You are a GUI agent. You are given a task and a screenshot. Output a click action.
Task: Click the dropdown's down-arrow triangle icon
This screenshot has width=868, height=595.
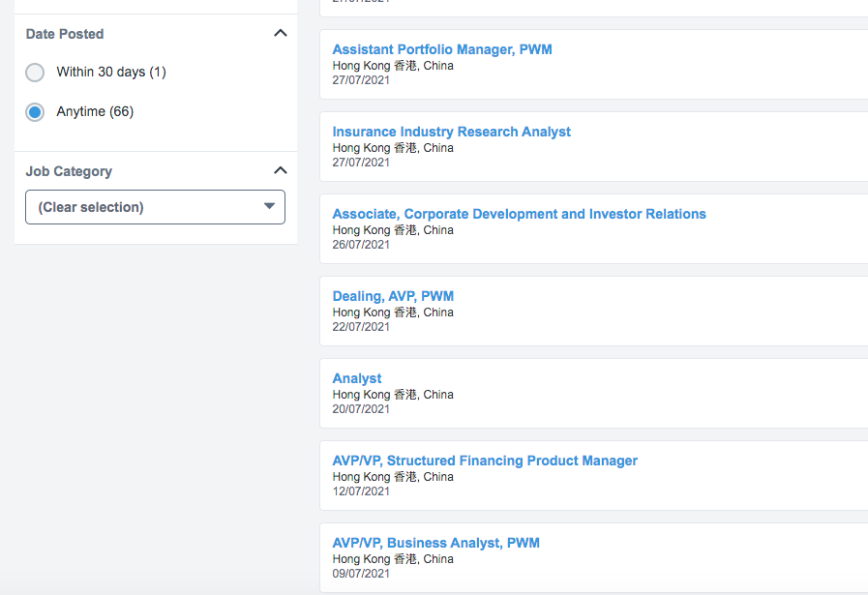270,207
